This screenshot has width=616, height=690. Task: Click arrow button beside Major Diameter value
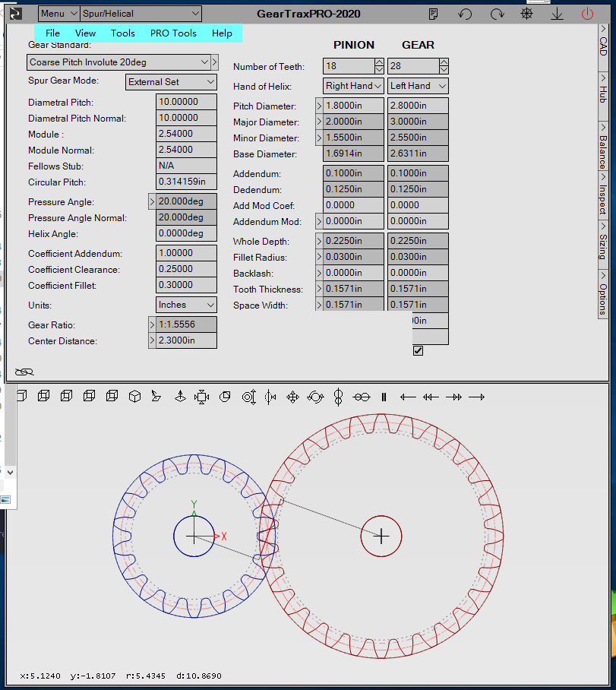click(319, 122)
